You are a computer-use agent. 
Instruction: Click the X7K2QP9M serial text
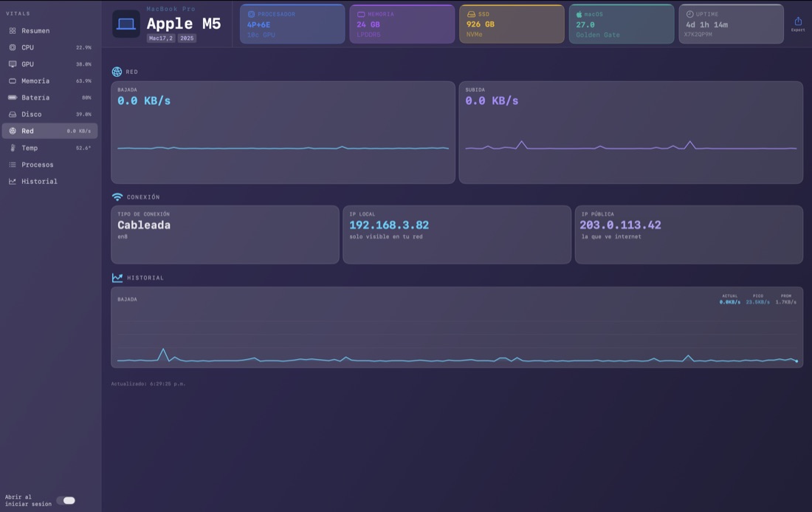[698, 35]
